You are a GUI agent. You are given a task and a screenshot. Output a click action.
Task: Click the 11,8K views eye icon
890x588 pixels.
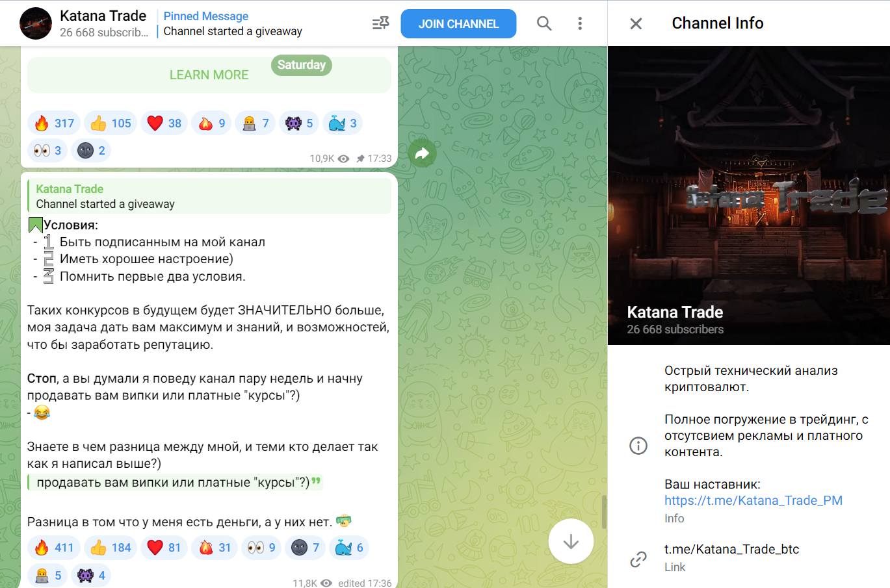point(326,583)
